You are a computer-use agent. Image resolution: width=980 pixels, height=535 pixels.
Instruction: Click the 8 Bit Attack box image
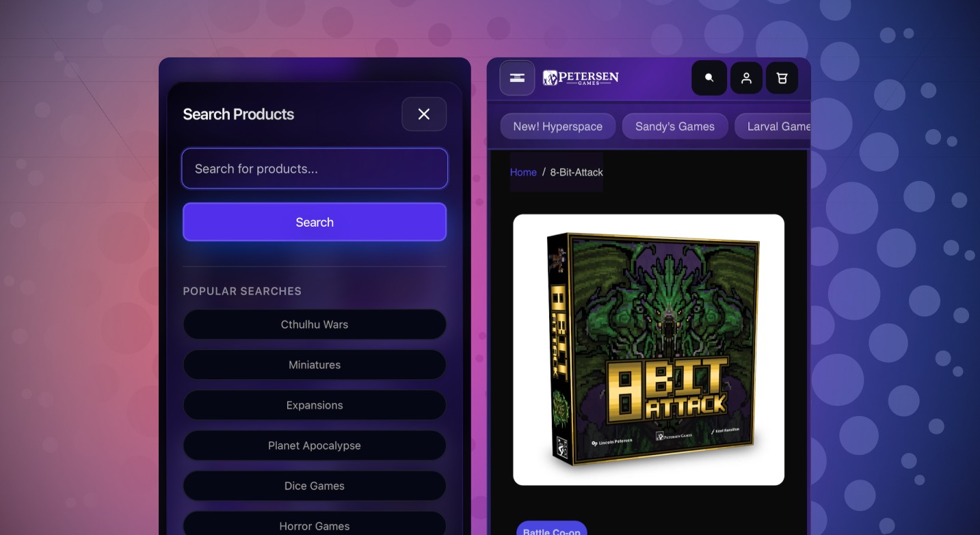[x=648, y=350]
